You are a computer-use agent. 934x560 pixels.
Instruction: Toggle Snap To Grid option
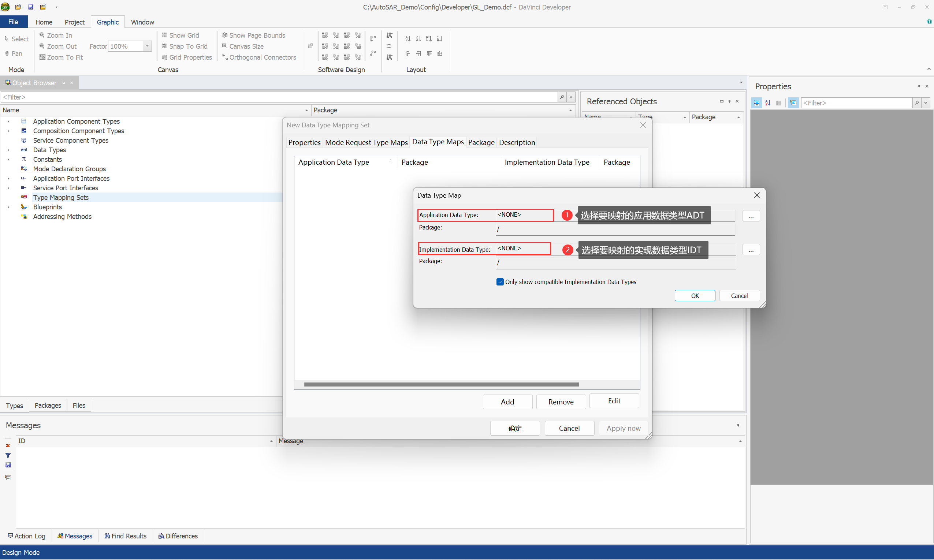point(185,46)
